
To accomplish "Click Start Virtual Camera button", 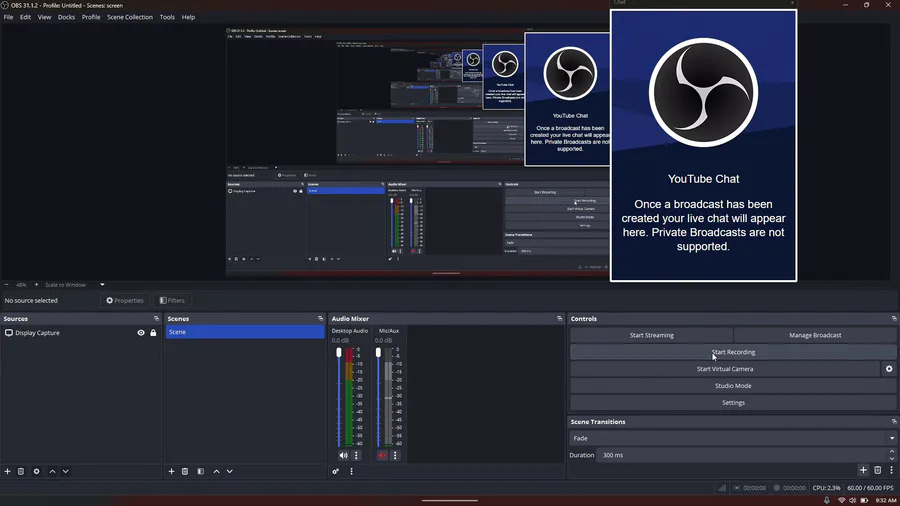I will pyautogui.click(x=724, y=369).
